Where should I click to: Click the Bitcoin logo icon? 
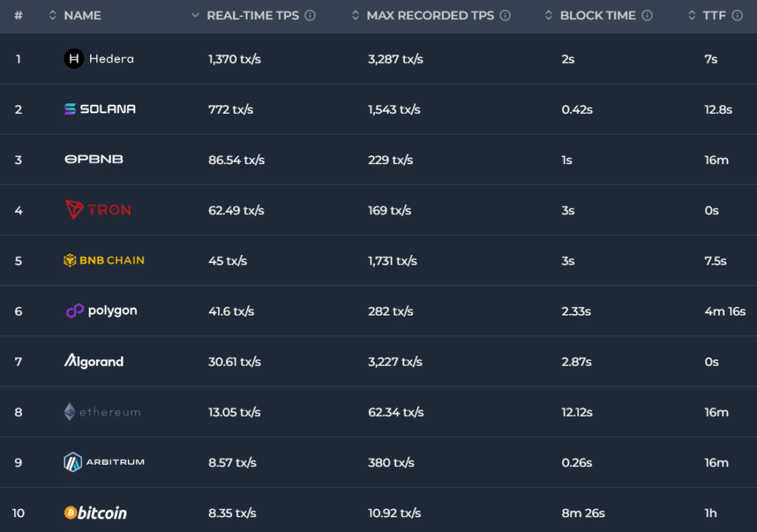pyautogui.click(x=69, y=513)
